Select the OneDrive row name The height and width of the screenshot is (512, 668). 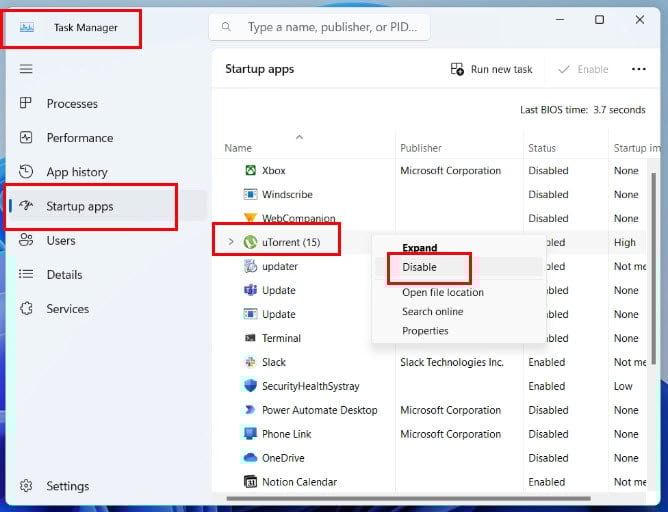pos(283,458)
